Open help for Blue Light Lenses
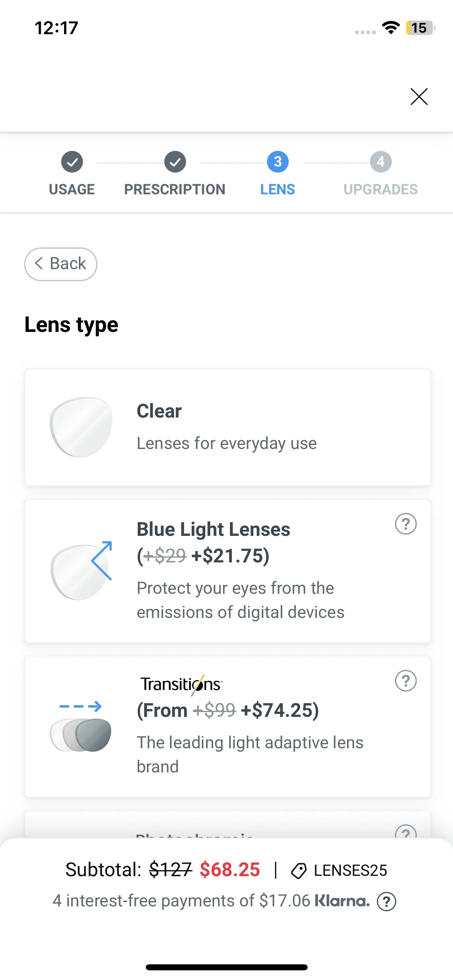 click(405, 524)
